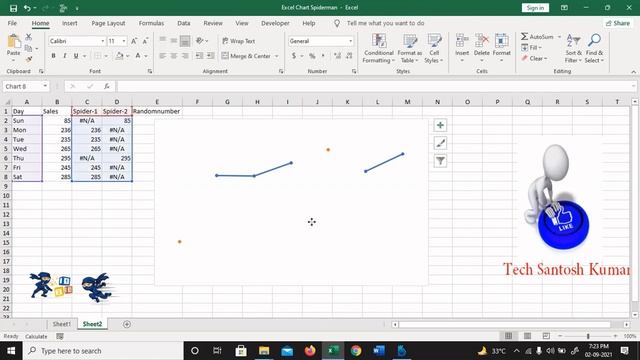640x360 pixels.
Task: Open Find & Select magnifier menu
Action: click(594, 49)
